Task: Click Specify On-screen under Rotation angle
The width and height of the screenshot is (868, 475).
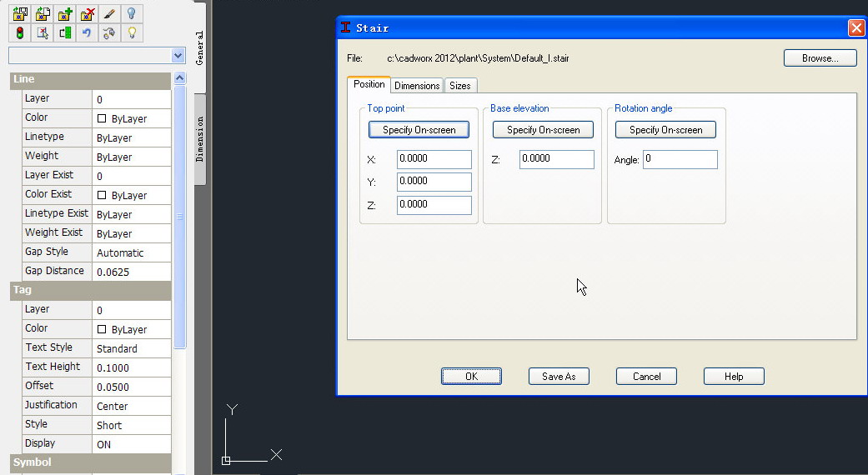Action: pyautogui.click(x=665, y=130)
